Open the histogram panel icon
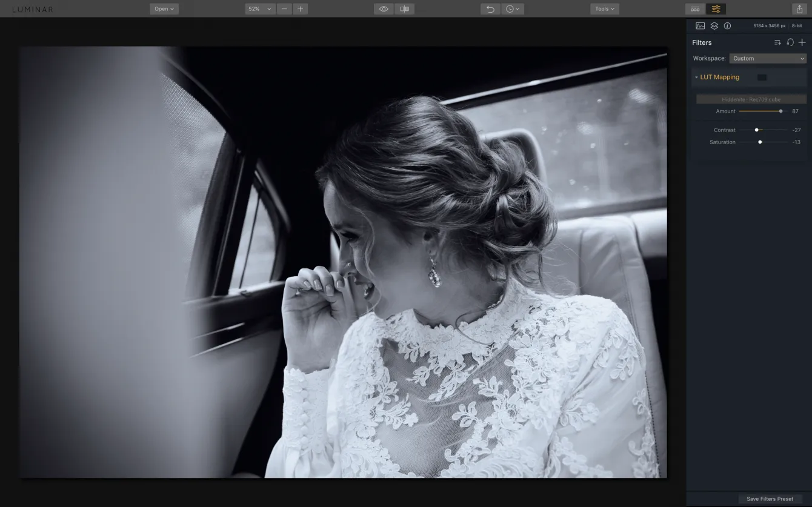Image resolution: width=812 pixels, height=507 pixels. point(700,26)
